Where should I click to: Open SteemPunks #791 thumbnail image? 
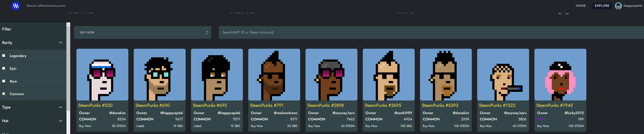[274, 75]
